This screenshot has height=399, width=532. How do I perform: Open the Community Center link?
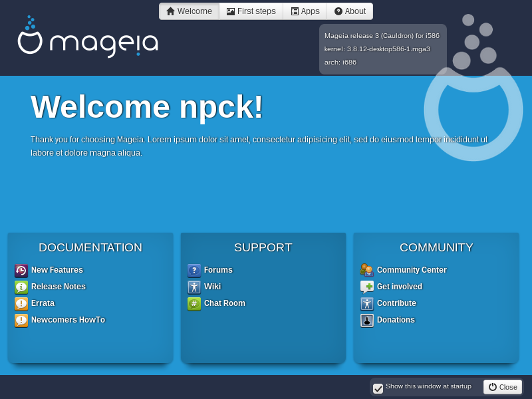click(412, 270)
